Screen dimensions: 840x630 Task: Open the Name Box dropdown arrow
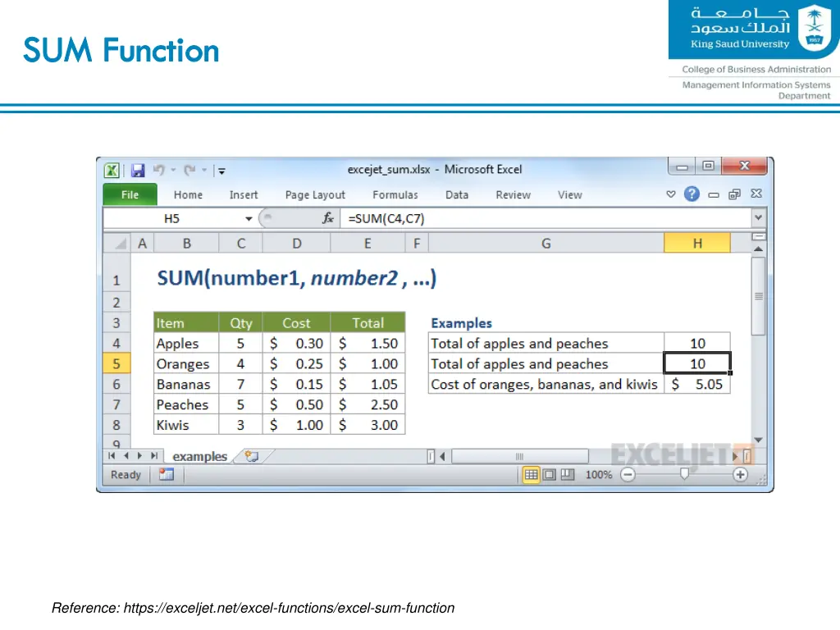pos(249,218)
